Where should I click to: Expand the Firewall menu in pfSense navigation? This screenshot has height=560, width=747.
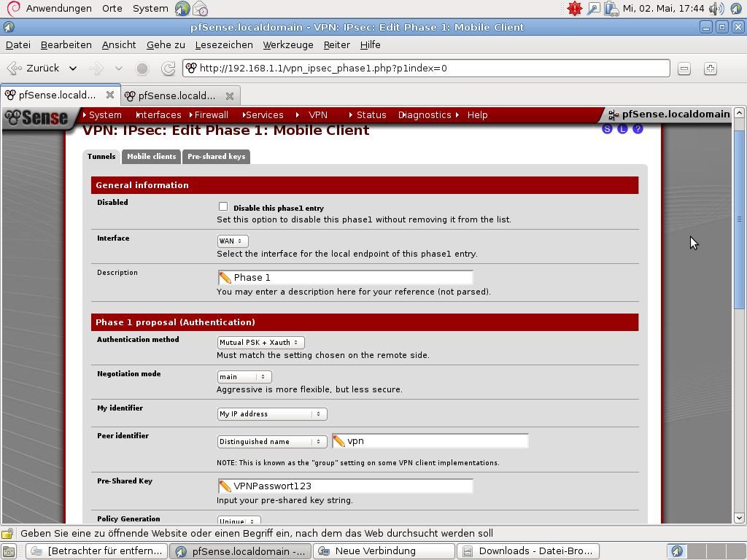click(209, 114)
